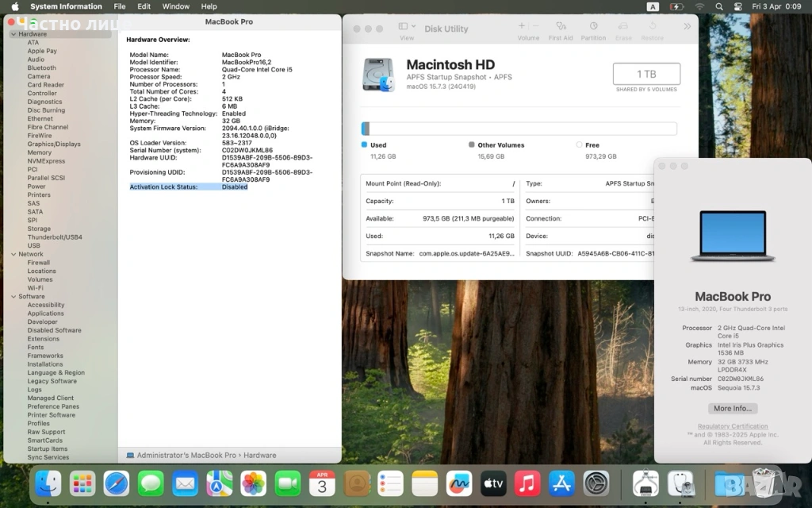Add a volume with the plus icon
The height and width of the screenshot is (508, 812).
(x=521, y=26)
